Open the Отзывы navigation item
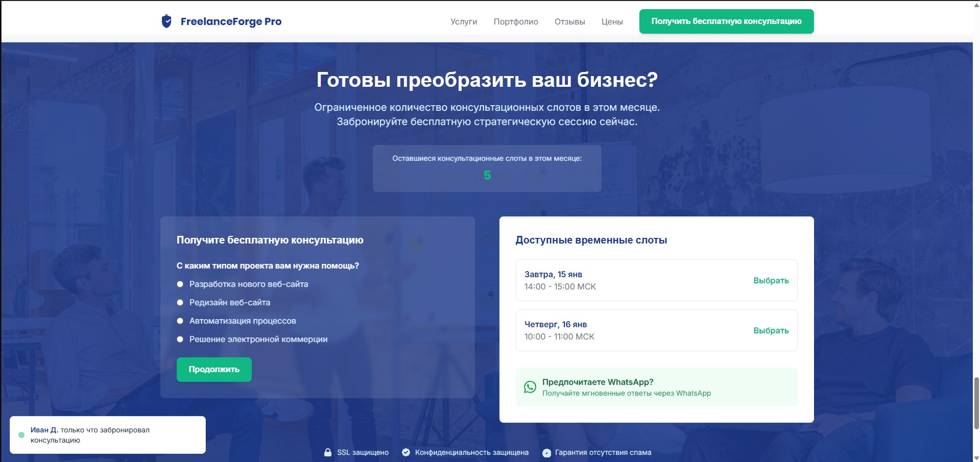980x462 pixels. coord(570,21)
